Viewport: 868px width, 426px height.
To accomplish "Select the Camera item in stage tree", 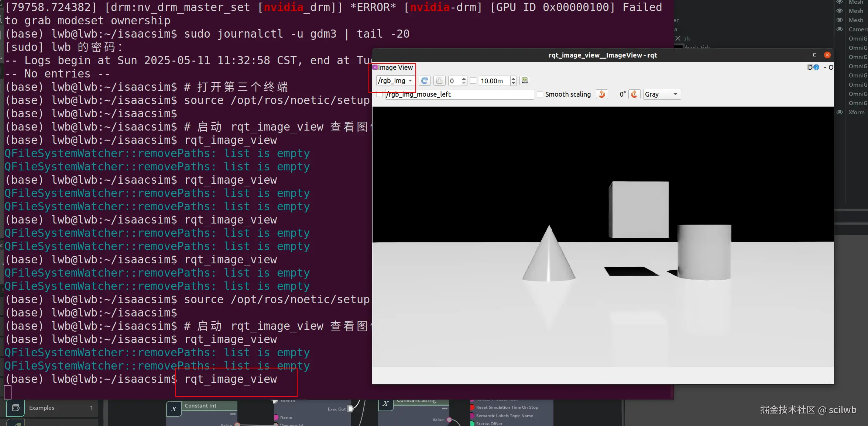I will (857, 30).
